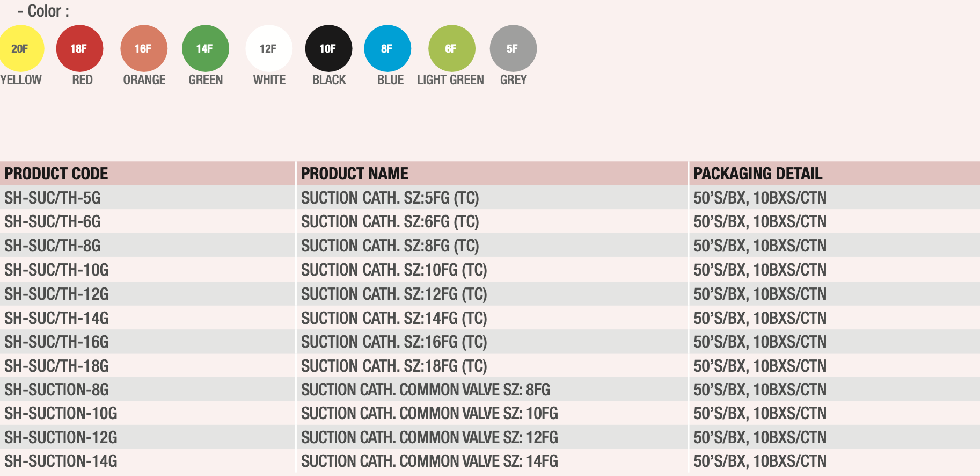Screen dimensions: 980x476
Task: Select product code SH-SUCTION-8G
Action: click(56, 390)
